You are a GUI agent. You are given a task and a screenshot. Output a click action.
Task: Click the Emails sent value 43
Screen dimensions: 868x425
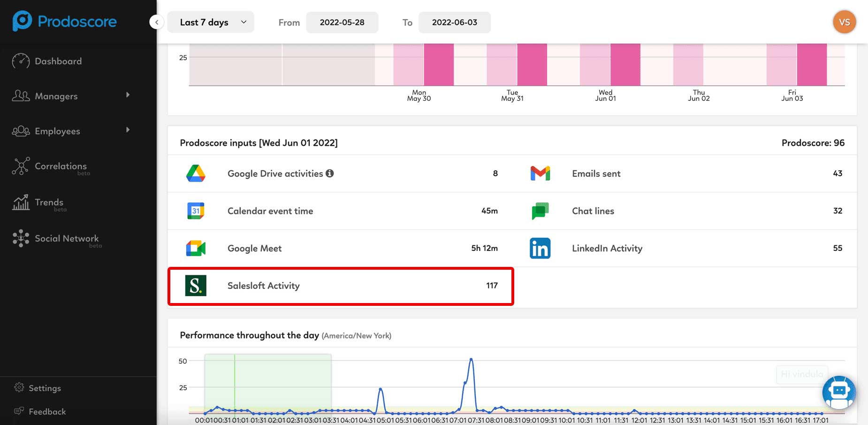tap(838, 173)
